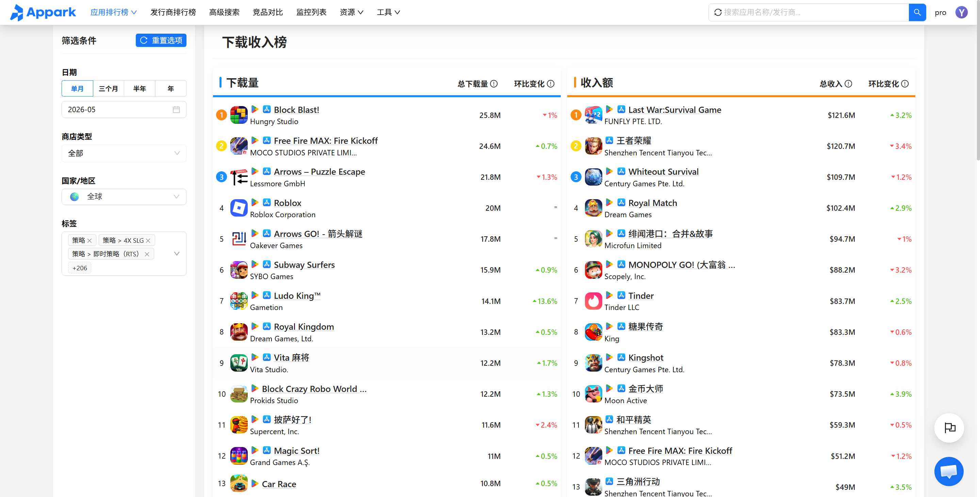The height and width of the screenshot is (497, 980).
Task: Click Subway Surfers app icon
Action: point(239,270)
